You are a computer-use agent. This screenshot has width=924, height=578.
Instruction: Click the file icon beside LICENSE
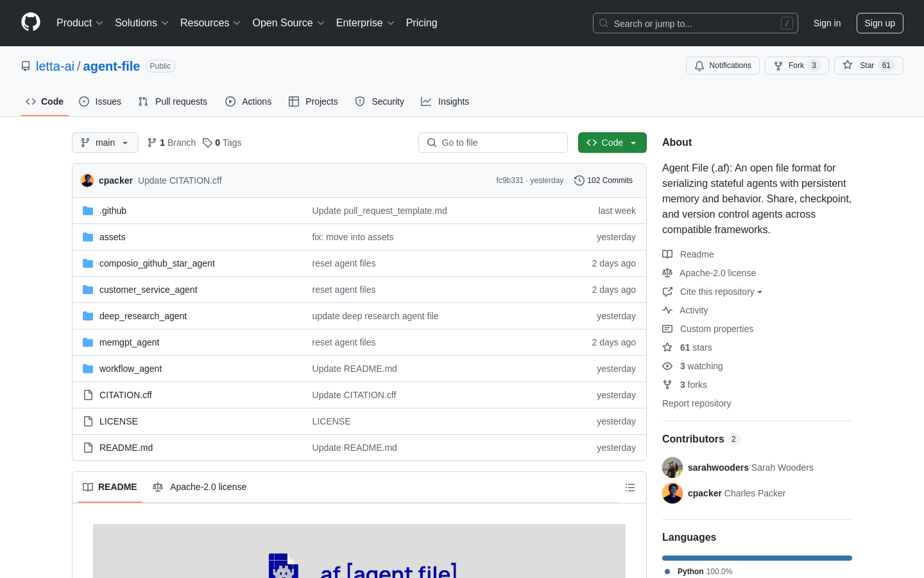click(x=88, y=421)
